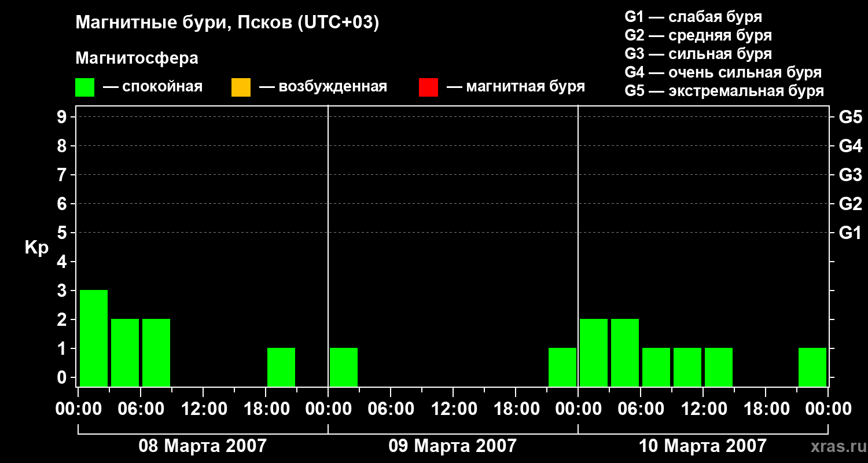Click the 06:00–09:00 bar on 10 Марта
868x463 pixels.
656,367
